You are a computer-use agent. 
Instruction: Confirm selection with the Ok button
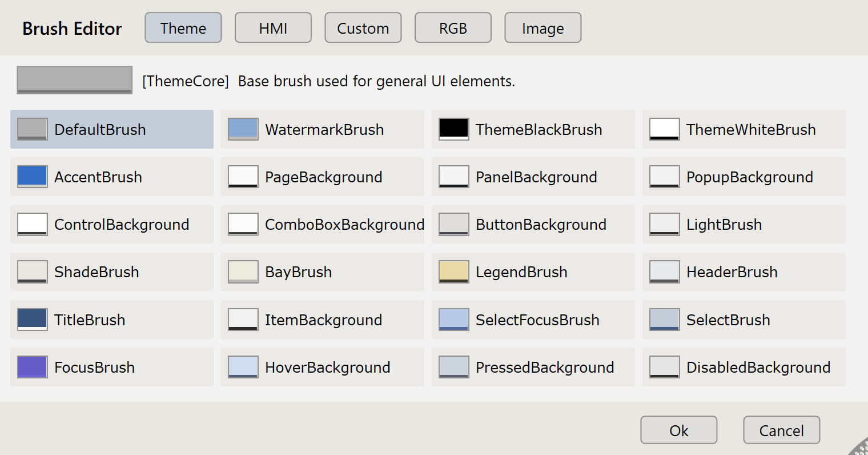678,430
